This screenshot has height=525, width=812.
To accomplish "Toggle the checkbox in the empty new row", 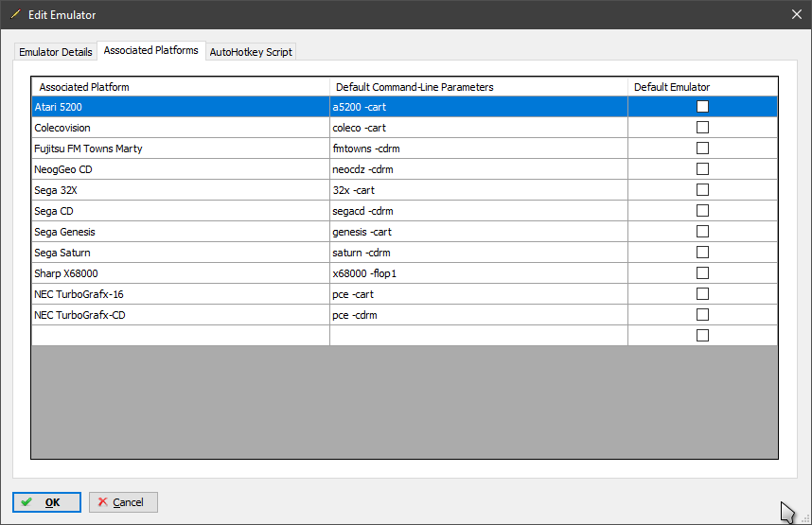I will point(703,336).
